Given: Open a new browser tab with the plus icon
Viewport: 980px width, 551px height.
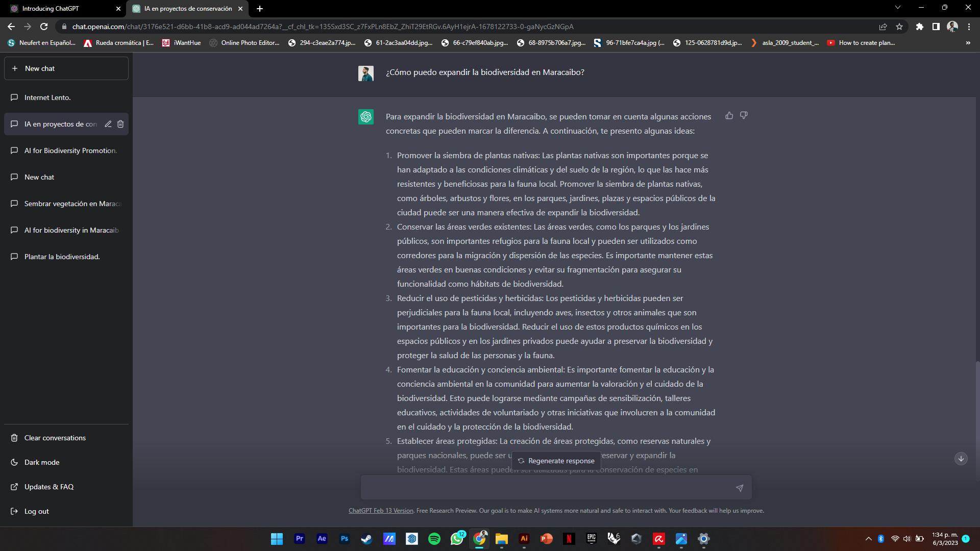Looking at the screenshot, I should pyautogui.click(x=260, y=9).
